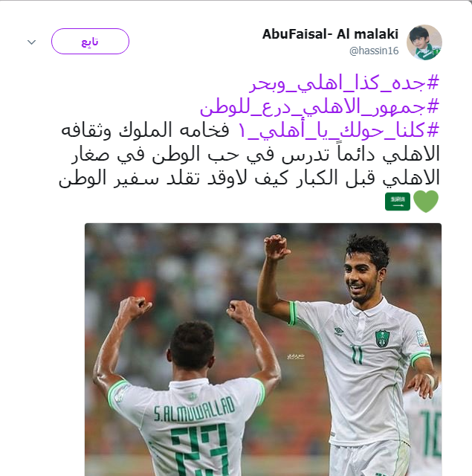472x476 pixels.
Task: Click the @hassin16 handle
Action: coord(374,51)
